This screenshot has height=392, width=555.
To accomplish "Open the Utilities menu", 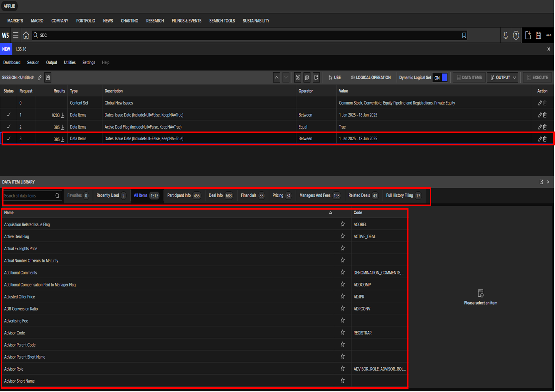I will (70, 63).
